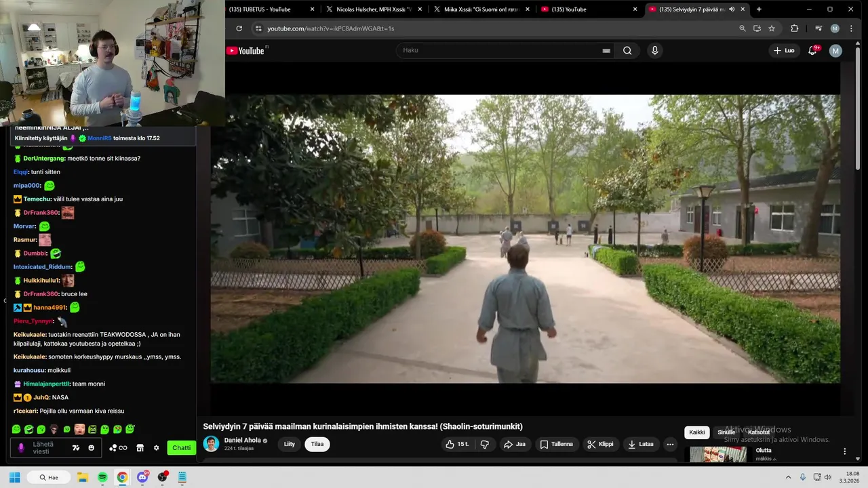868x488 pixels.
Task: Open emoji picker in chat input
Action: [92, 448]
